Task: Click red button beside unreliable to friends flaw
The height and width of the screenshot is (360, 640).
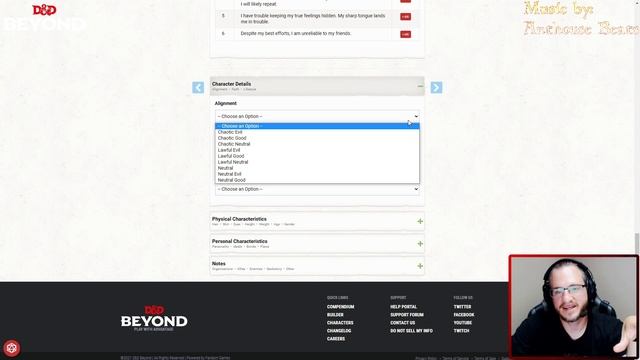Action: pos(405,34)
